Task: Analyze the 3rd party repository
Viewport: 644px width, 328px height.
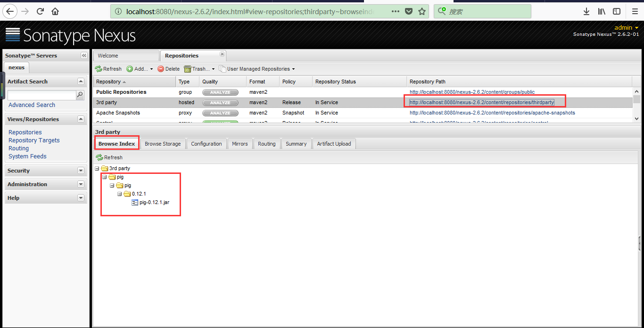Action: (220, 103)
